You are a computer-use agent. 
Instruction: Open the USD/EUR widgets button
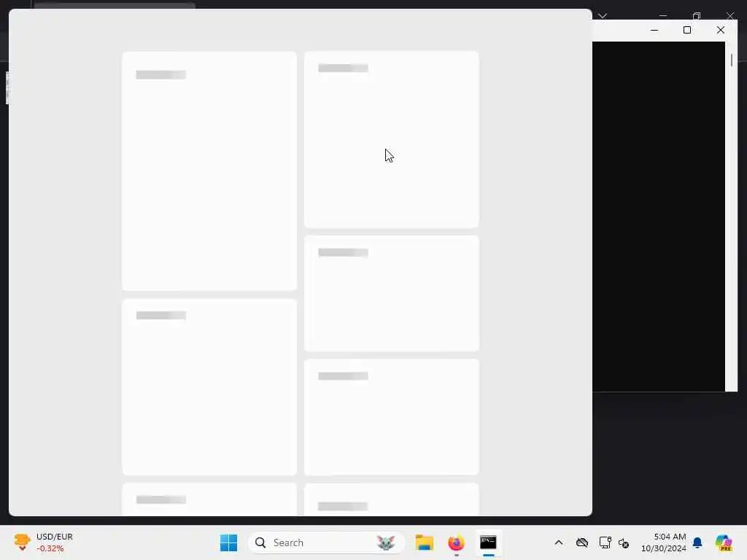click(x=44, y=542)
